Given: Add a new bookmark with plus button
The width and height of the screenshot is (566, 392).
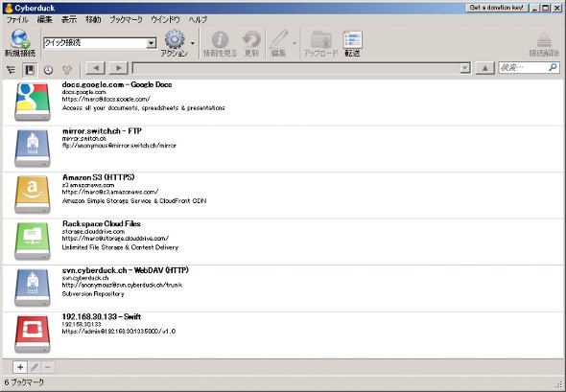Looking at the screenshot, I should (20, 367).
